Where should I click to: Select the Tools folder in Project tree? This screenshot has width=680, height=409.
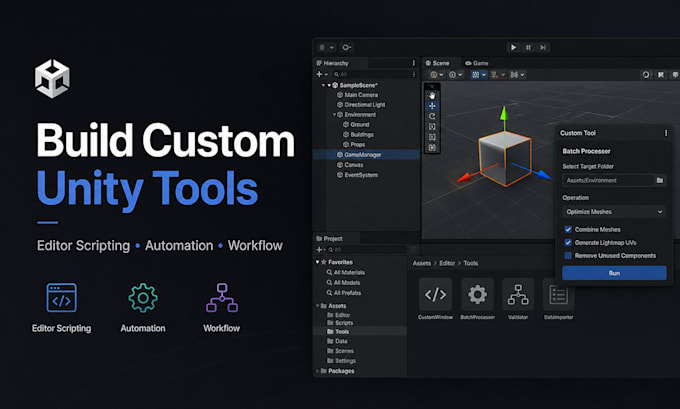pos(360,332)
